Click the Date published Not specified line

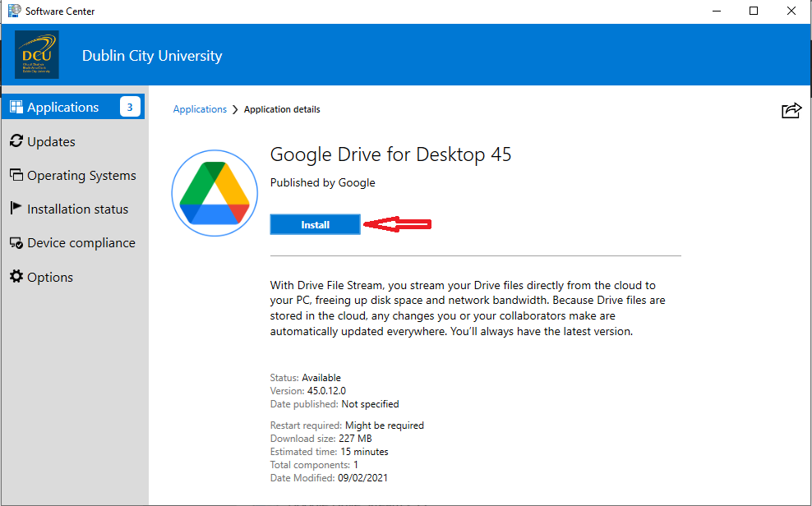[x=334, y=404]
